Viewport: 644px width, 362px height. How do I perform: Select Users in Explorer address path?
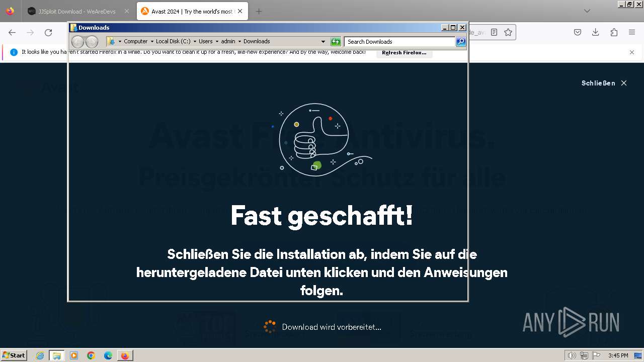[205, 42]
